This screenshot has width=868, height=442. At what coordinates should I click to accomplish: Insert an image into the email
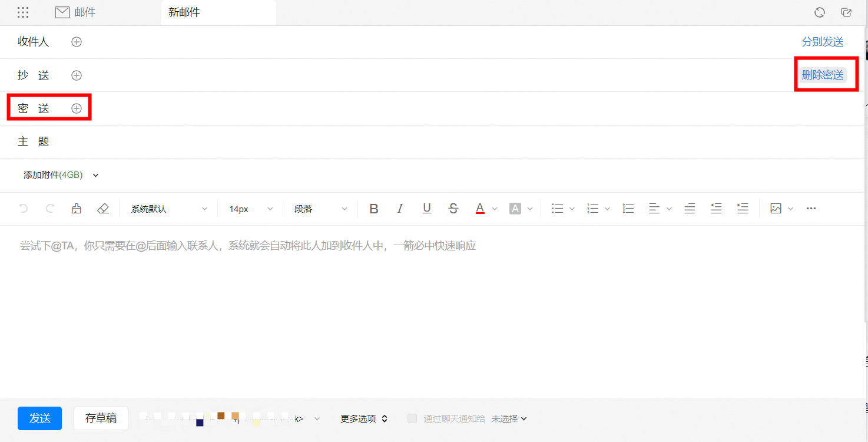click(776, 209)
